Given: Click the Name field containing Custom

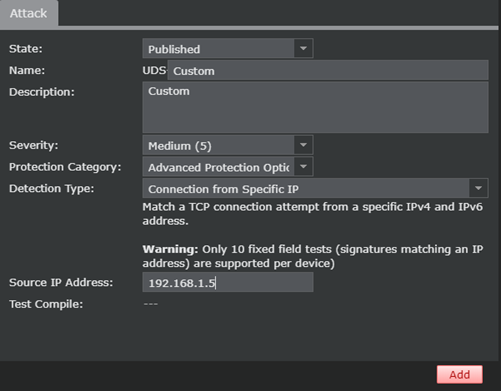Looking at the screenshot, I should 328,70.
